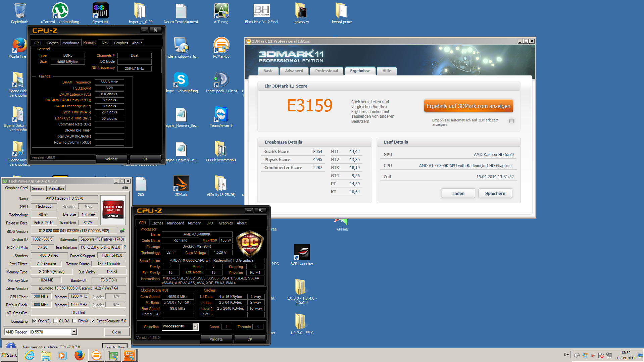
Task: Launch PCMark05 desktop shortcut
Action: click(x=221, y=48)
